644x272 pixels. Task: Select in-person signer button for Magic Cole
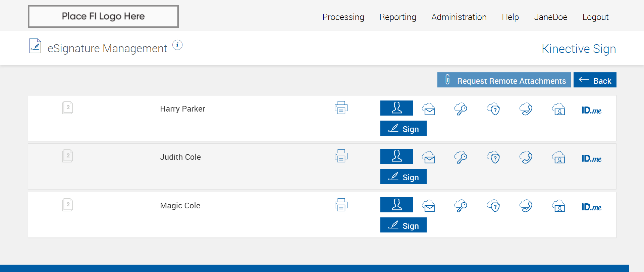click(x=396, y=205)
